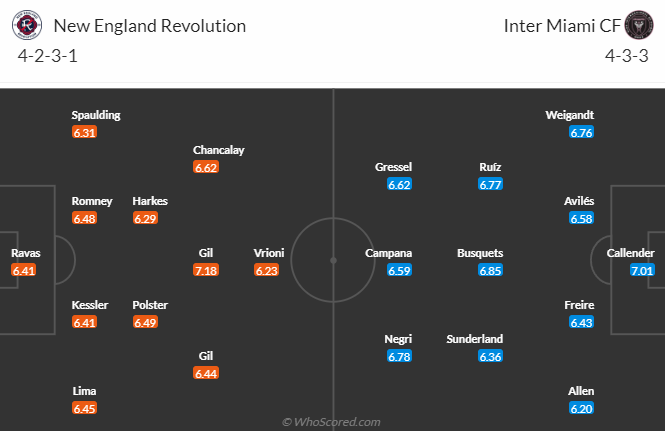This screenshot has width=665, height=431.
Task: Select striker Vrioni
Action: click(267, 253)
